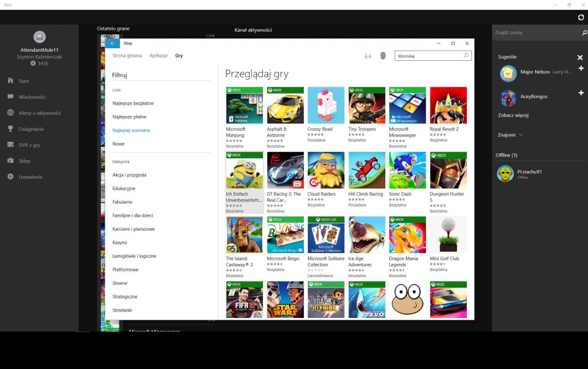The height and width of the screenshot is (369, 588).
Task: Filter by Najlepsze płatne
Action: click(x=129, y=117)
